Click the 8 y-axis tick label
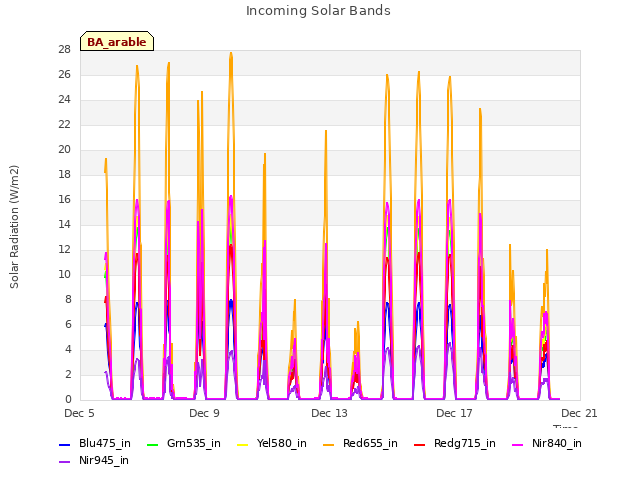Screen dimensions: 640x480 pyautogui.click(x=68, y=300)
